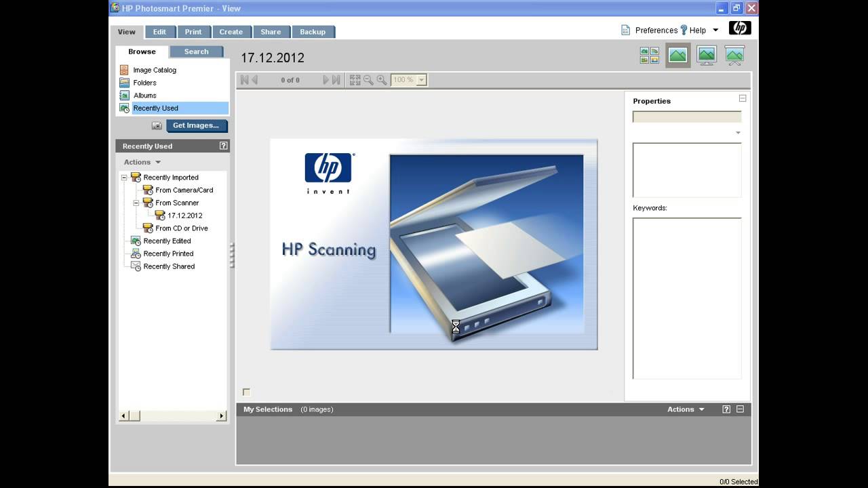Click the zoom out magnifier

point(368,80)
